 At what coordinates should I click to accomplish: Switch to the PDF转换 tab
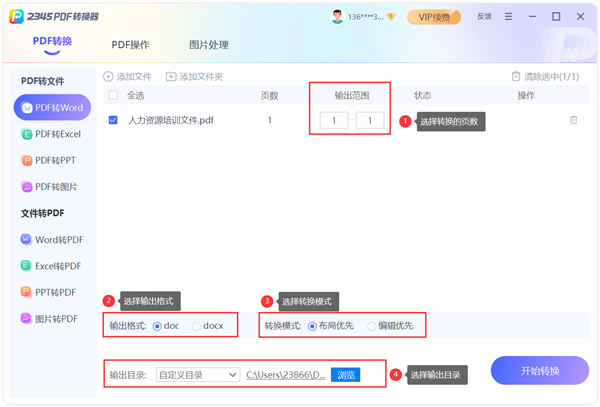pos(52,41)
